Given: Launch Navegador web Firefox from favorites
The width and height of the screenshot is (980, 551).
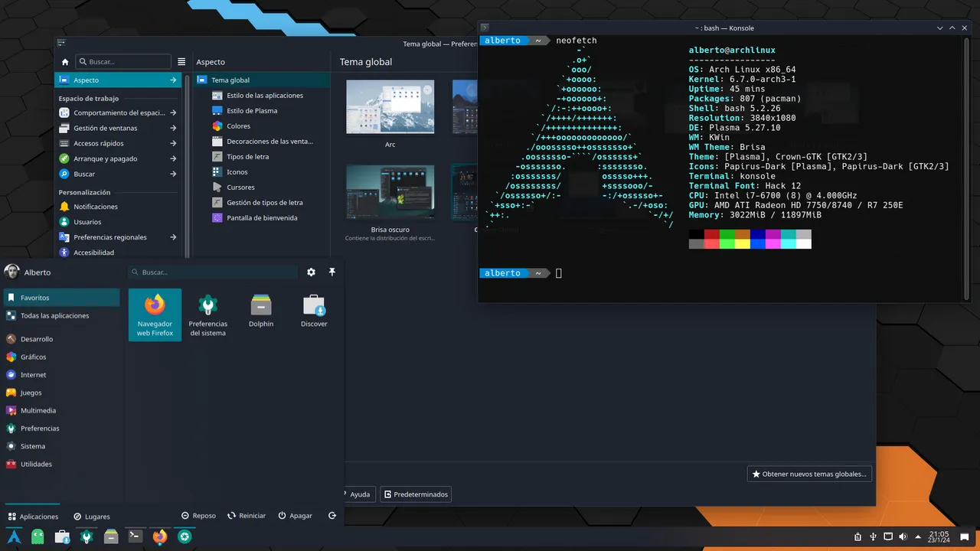Looking at the screenshot, I should 155,315.
